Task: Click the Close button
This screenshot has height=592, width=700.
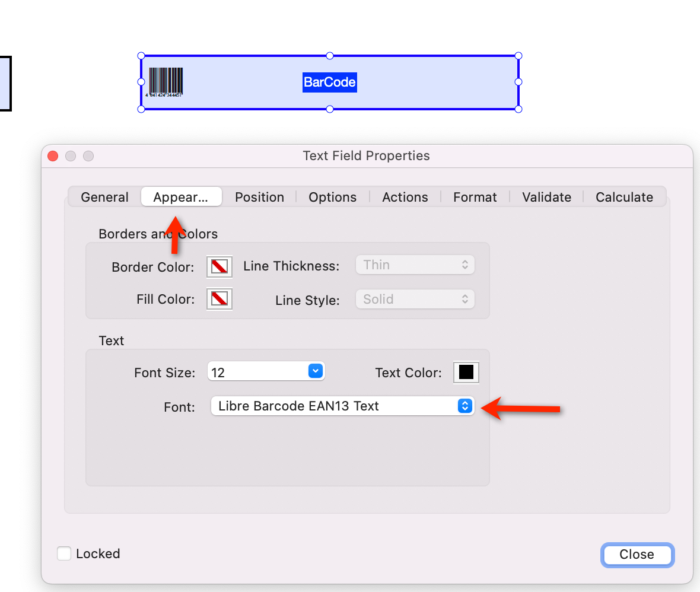Action: (x=637, y=555)
